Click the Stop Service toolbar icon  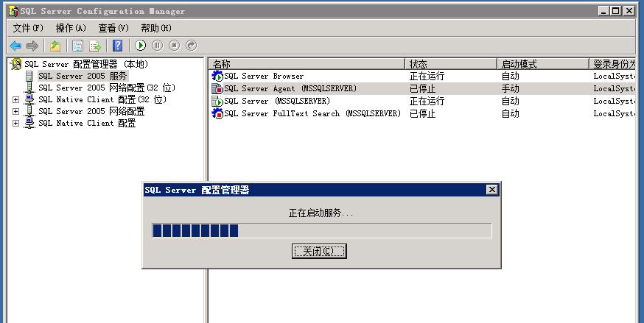[x=174, y=46]
